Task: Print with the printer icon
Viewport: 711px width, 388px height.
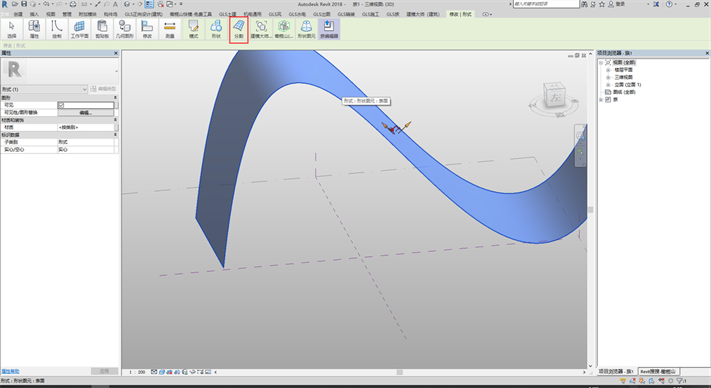Action: [73, 4]
